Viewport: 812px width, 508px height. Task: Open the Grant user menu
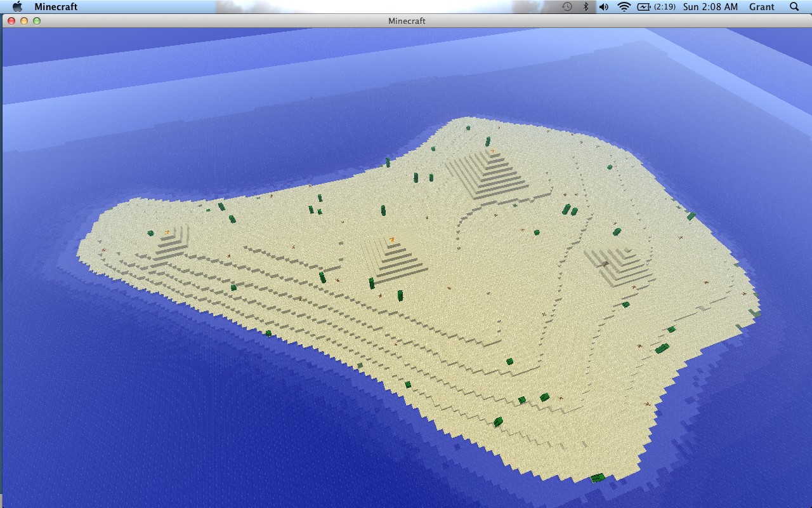tap(761, 7)
